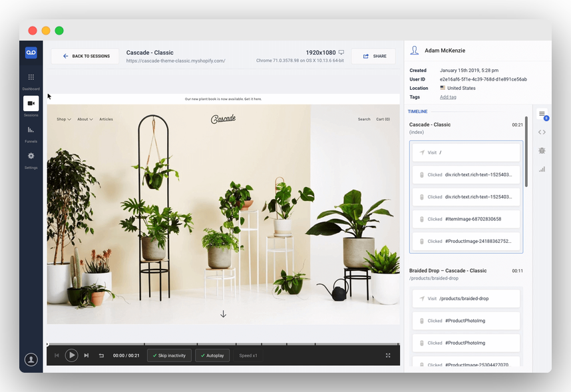The height and width of the screenshot is (392, 571).
Task: Click the session URL cascade-theme-classic.myshopify.com
Action: (176, 61)
